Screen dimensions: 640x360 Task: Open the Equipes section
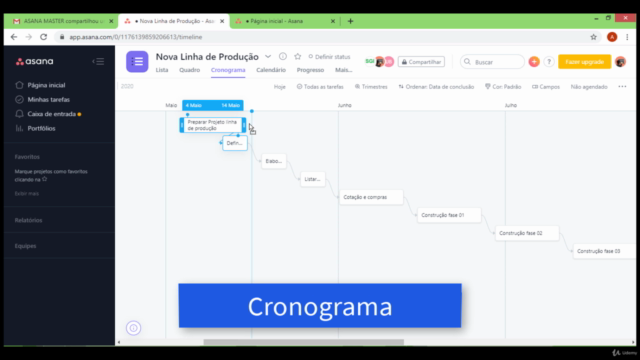pyautogui.click(x=25, y=246)
